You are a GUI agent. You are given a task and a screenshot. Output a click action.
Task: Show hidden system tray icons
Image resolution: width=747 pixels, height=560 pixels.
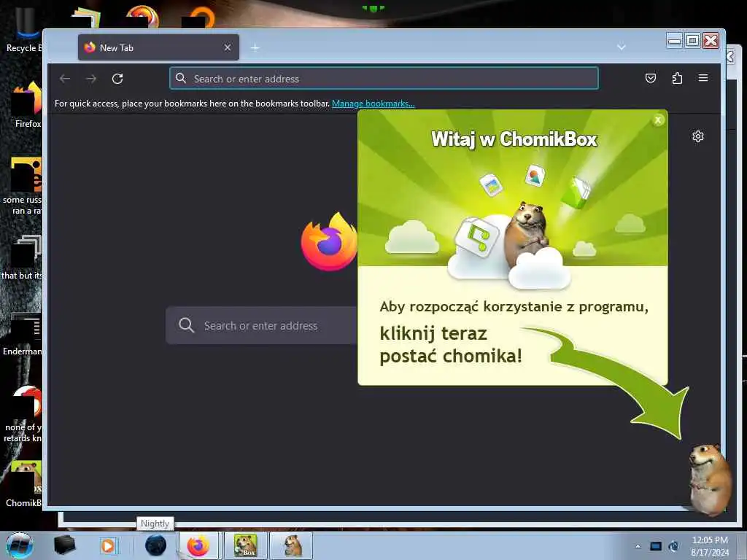click(638, 546)
